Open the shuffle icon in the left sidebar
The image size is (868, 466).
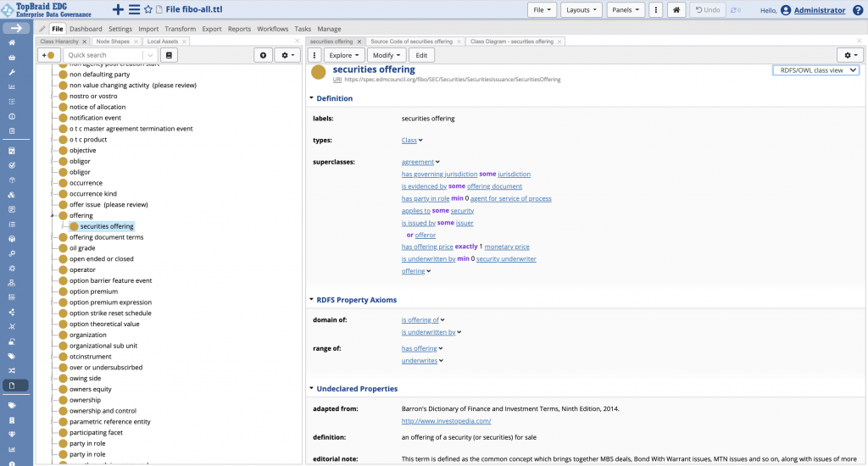[12, 371]
